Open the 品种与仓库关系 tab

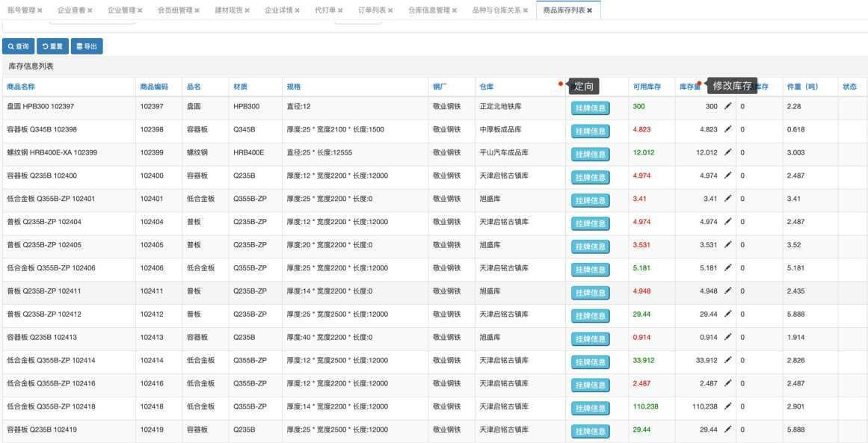coord(496,10)
